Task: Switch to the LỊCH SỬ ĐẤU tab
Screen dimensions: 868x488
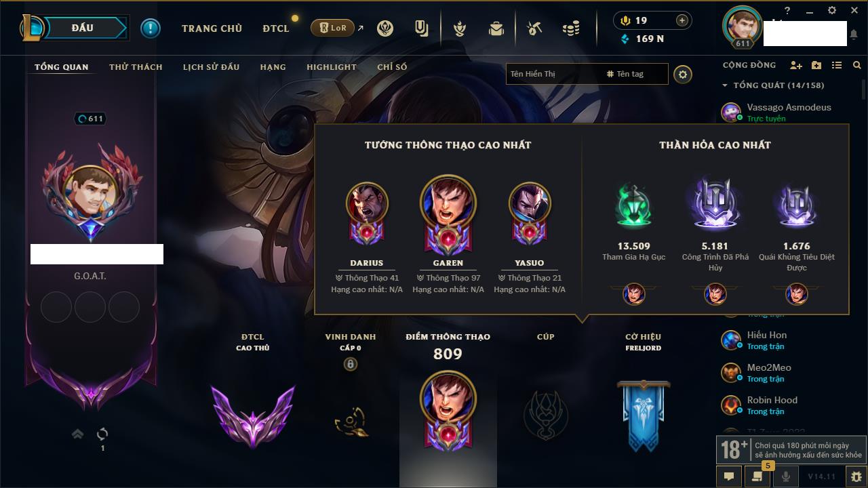Action: (211, 67)
